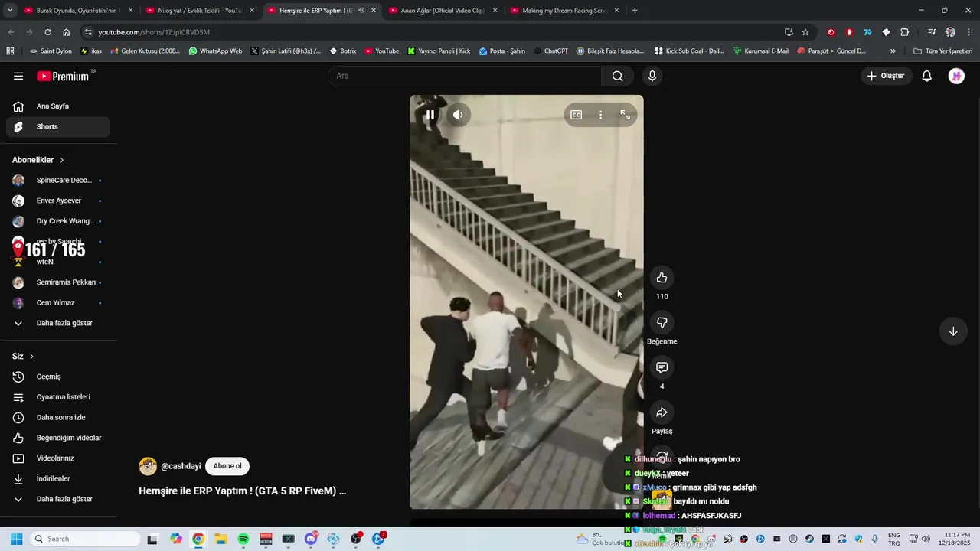This screenshot has height=551, width=980.
Task: Open Geçmiş watch history
Action: click(58, 377)
